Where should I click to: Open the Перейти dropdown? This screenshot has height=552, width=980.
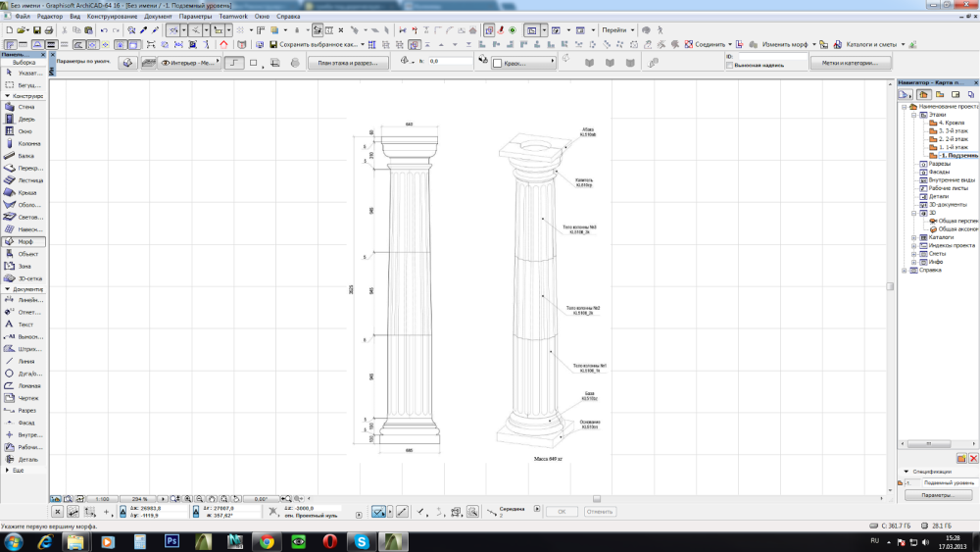click(617, 30)
